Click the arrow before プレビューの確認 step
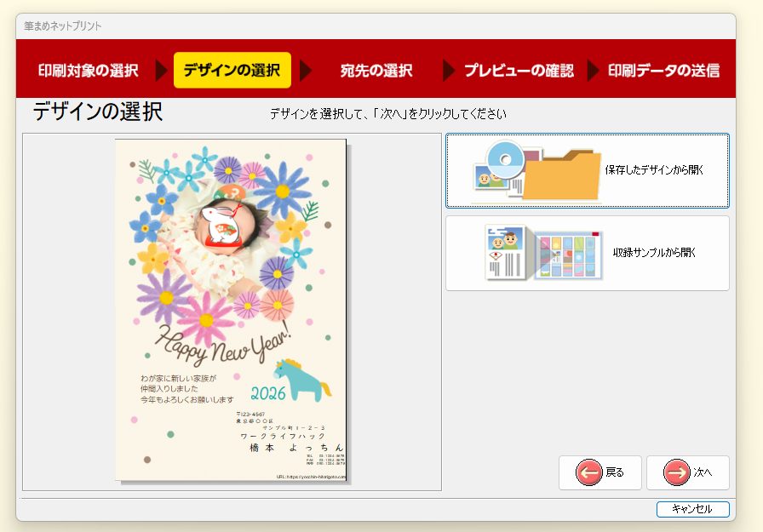This screenshot has height=532, width=763. (449, 71)
